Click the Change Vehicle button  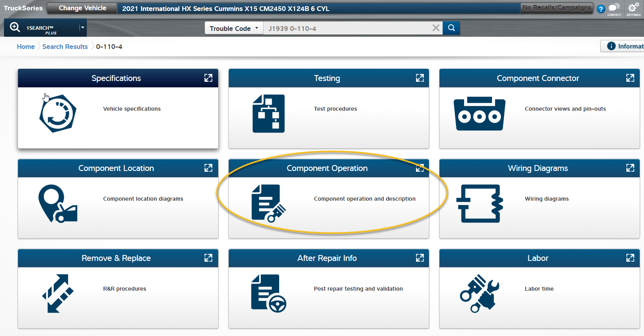point(82,8)
